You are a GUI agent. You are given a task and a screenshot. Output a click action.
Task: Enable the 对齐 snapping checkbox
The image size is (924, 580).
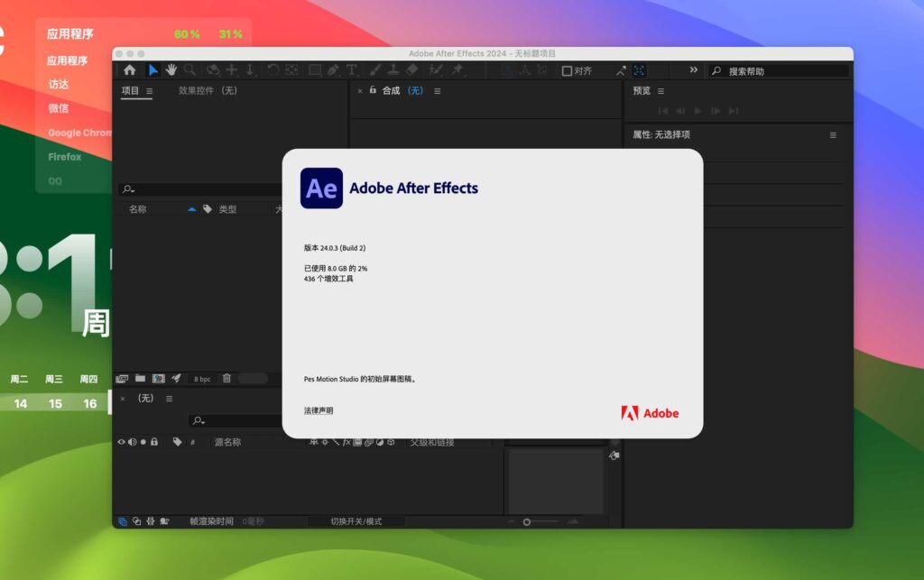567,70
